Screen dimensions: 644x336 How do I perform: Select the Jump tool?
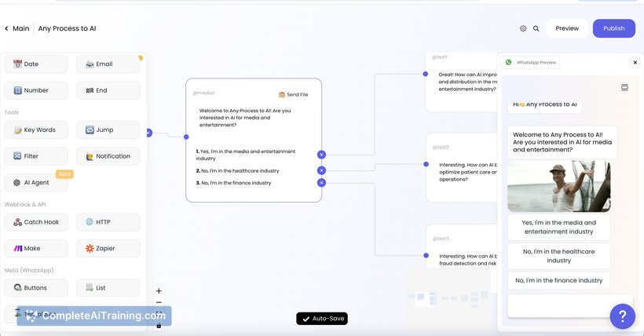pyautogui.click(x=108, y=130)
